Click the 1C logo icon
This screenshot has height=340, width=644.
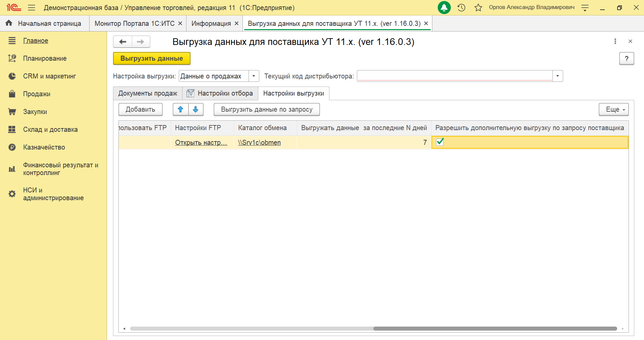click(13, 7)
